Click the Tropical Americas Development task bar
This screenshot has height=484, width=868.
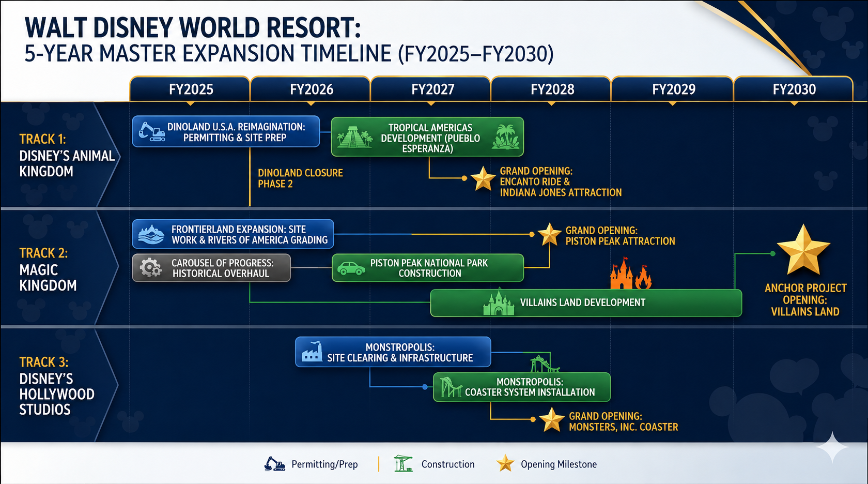(x=427, y=137)
